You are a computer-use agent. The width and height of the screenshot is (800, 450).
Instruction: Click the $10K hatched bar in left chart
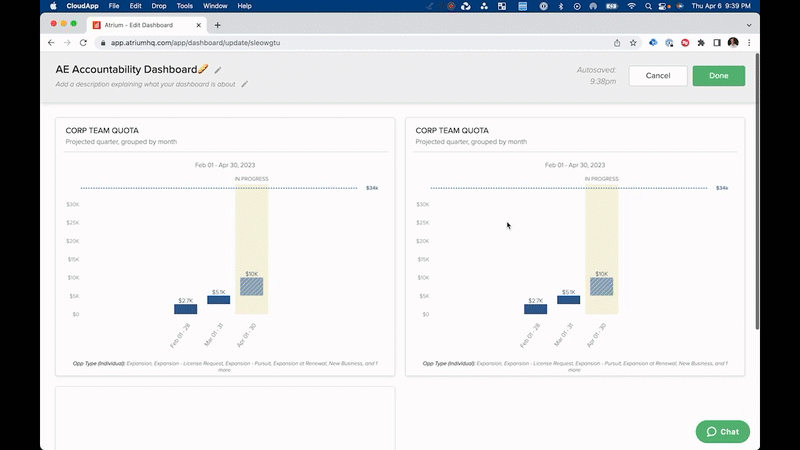tap(252, 287)
